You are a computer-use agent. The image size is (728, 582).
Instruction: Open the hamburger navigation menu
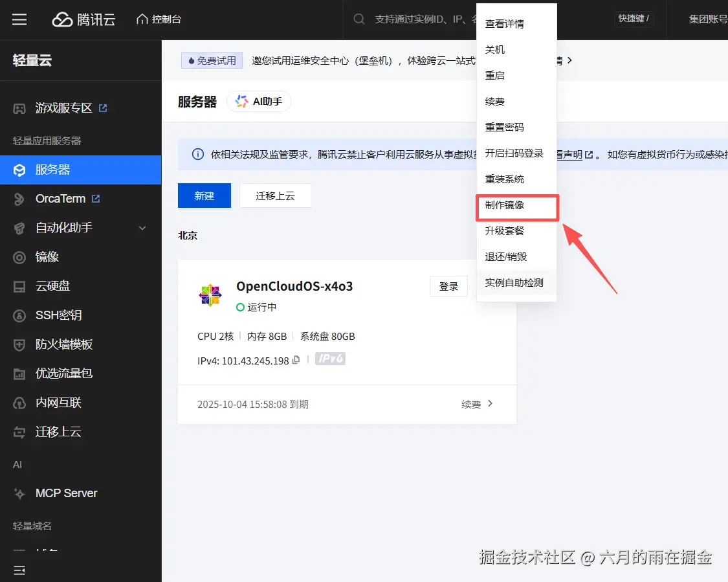coord(19,19)
